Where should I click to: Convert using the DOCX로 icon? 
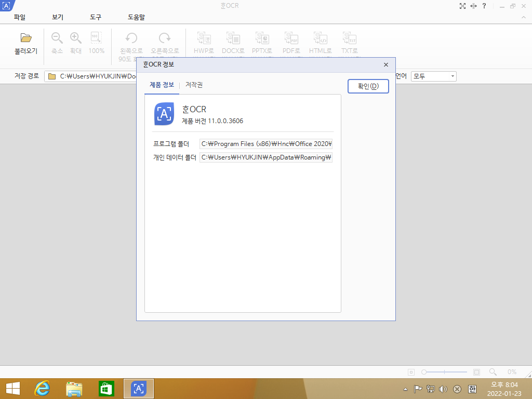tap(233, 38)
